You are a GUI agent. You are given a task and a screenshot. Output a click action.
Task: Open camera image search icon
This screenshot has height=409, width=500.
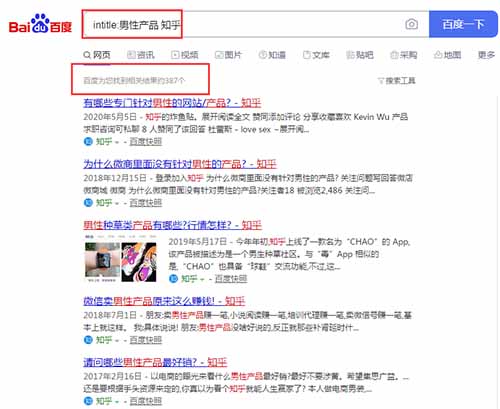point(411,24)
